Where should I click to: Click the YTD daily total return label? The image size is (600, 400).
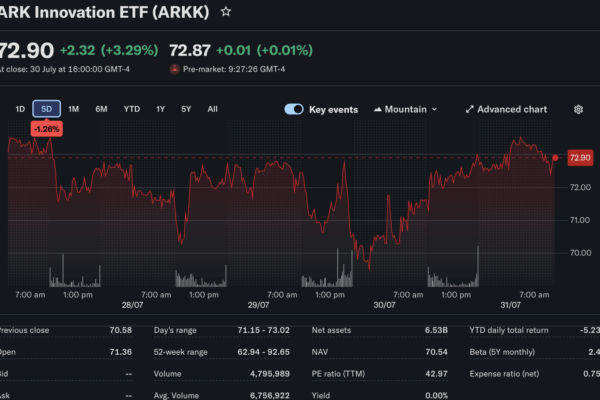(509, 330)
